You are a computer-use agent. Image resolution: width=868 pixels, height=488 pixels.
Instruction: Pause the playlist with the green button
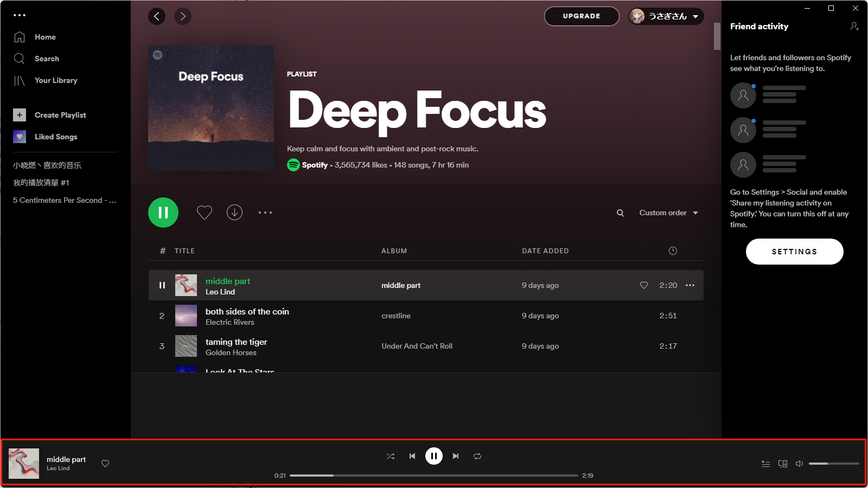(163, 213)
